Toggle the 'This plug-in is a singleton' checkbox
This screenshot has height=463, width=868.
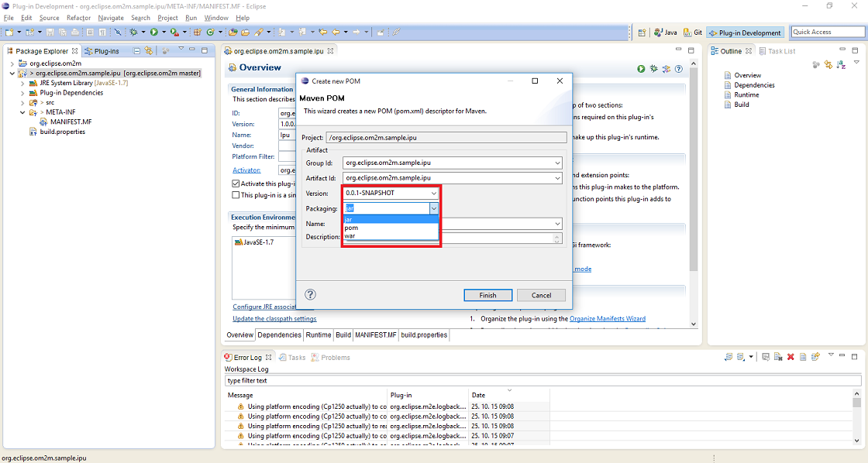tap(236, 194)
